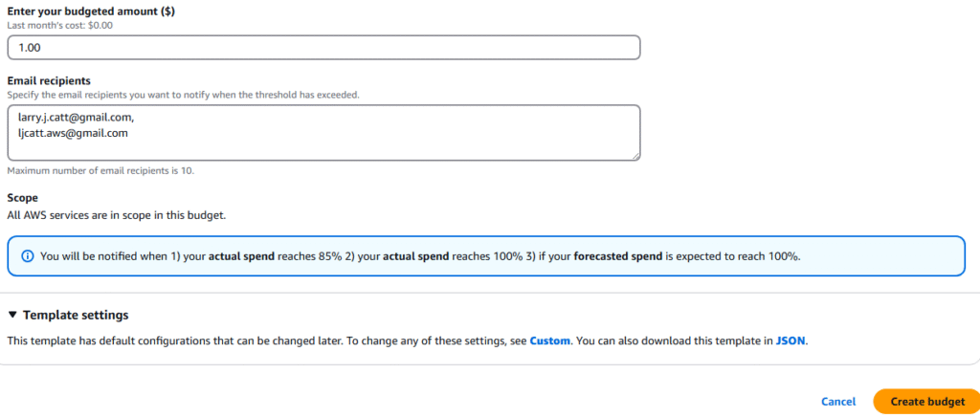Click the first bold 'actual spend' text
This screenshot has height=418, width=980.
(241, 256)
